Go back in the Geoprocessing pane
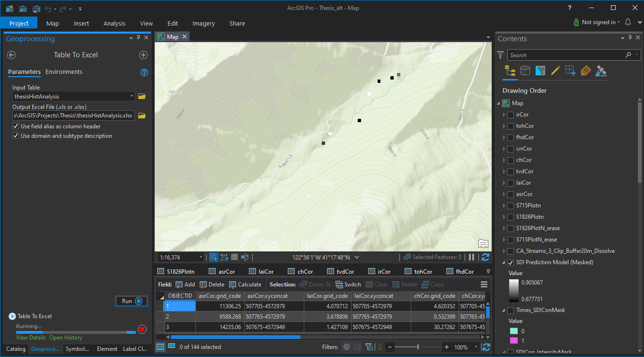 click(12, 55)
